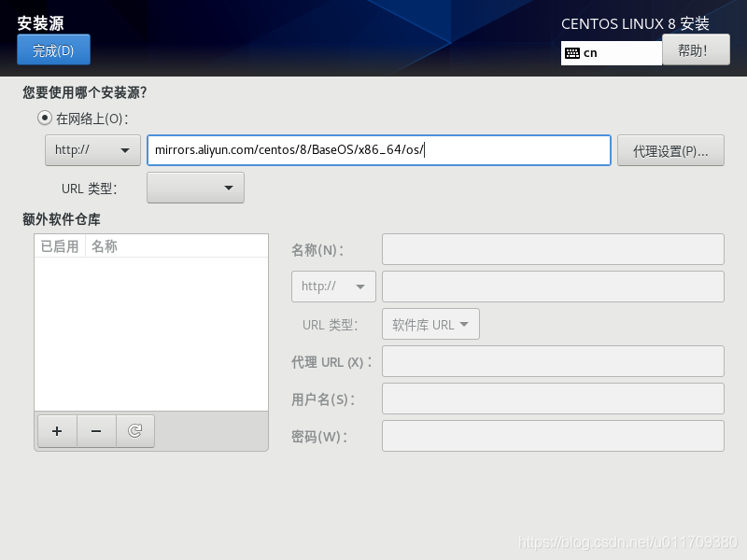Click the 用户名(S) username field
747x560 pixels.
553,399
